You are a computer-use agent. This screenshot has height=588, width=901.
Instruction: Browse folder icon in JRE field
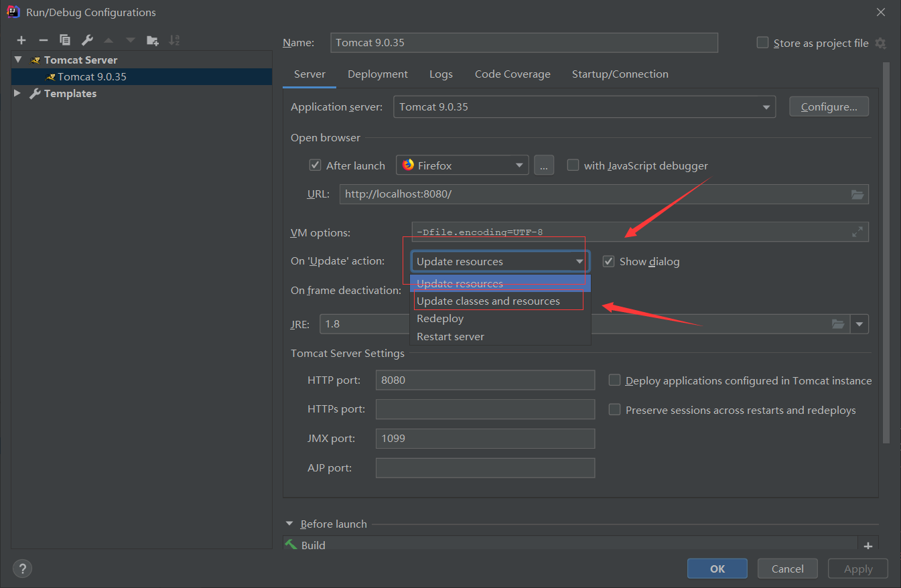(x=838, y=324)
